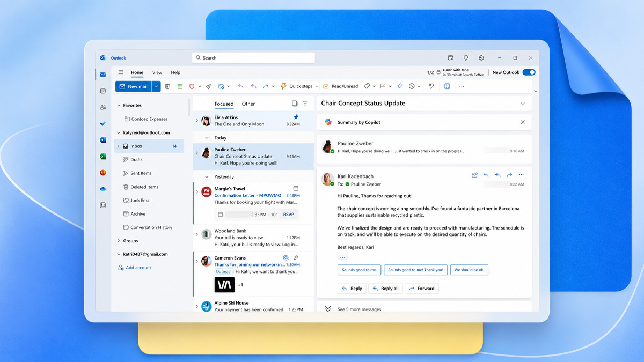Open more actions ellipsis in Karl's message
Viewport: 644px width, 362px height.
[x=521, y=175]
